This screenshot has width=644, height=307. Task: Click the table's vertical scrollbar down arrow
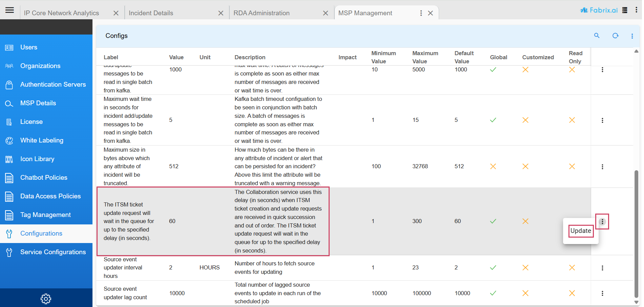click(x=636, y=302)
